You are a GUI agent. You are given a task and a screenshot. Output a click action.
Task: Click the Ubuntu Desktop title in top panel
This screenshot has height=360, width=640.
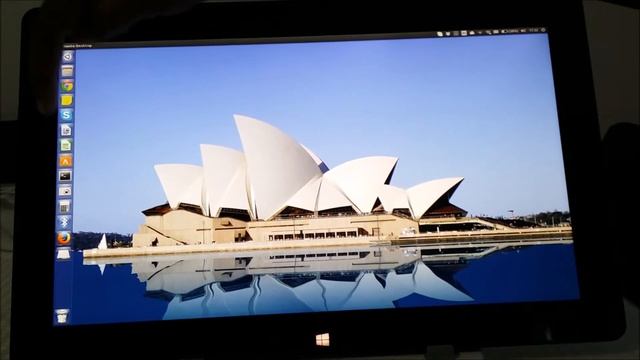78,46
